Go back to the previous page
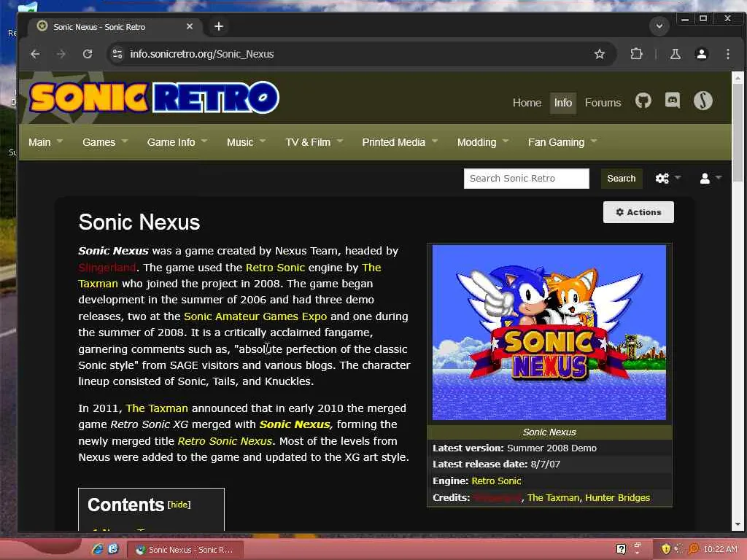 [35, 54]
